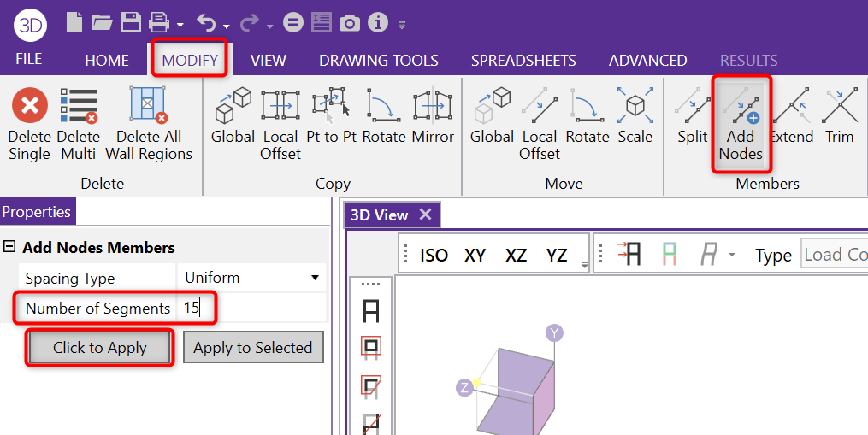Switch to the XY plane view

(475, 255)
